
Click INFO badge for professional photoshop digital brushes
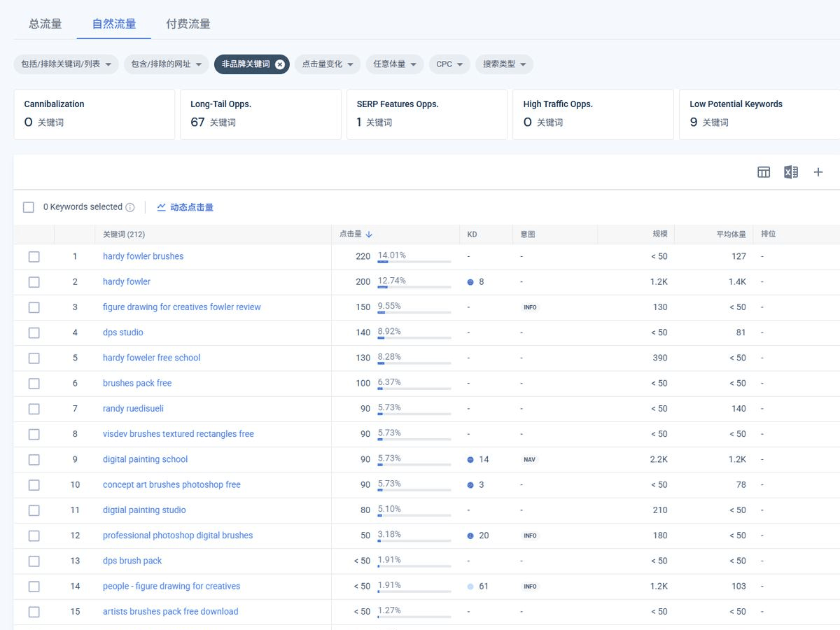click(x=530, y=535)
